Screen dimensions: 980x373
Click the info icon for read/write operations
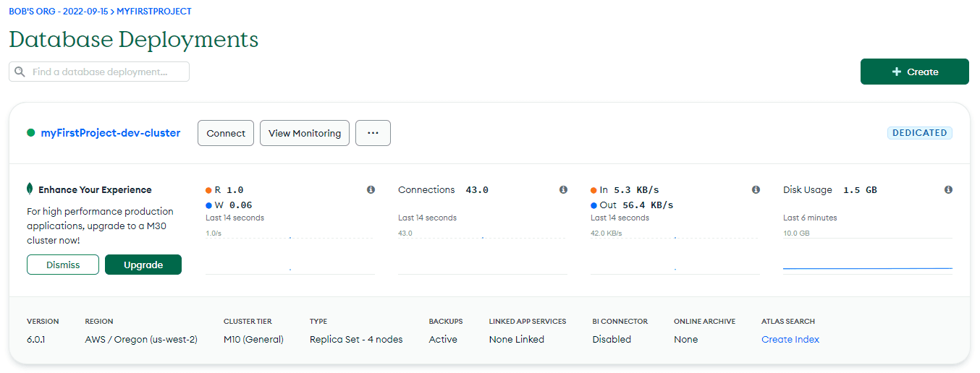tap(371, 190)
